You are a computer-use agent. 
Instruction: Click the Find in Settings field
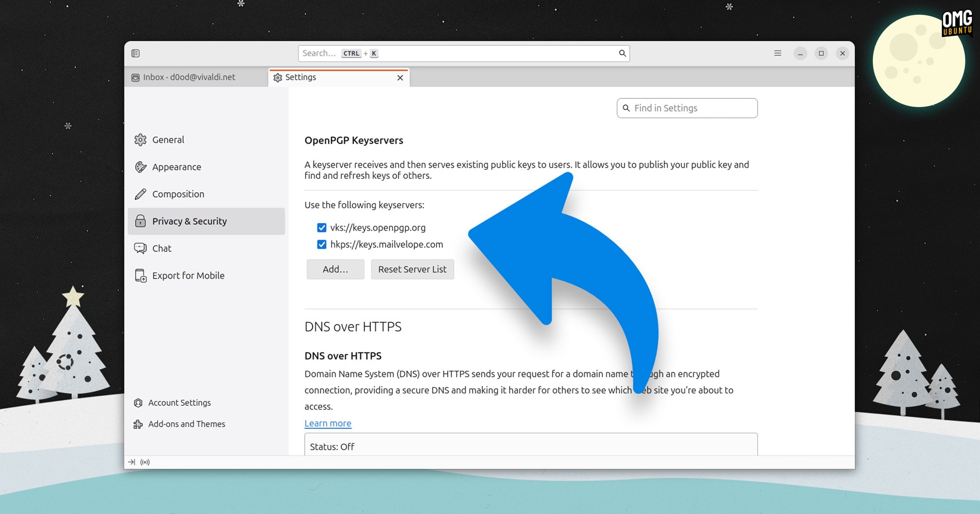click(x=687, y=108)
